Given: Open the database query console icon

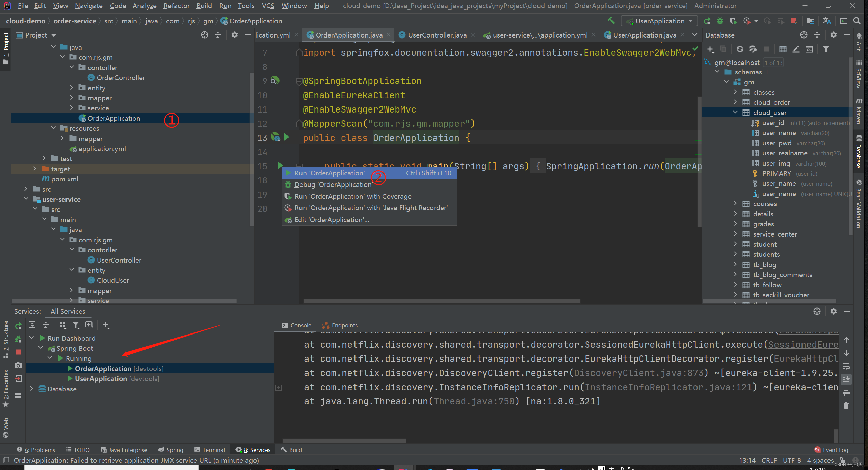Looking at the screenshot, I should point(809,49).
